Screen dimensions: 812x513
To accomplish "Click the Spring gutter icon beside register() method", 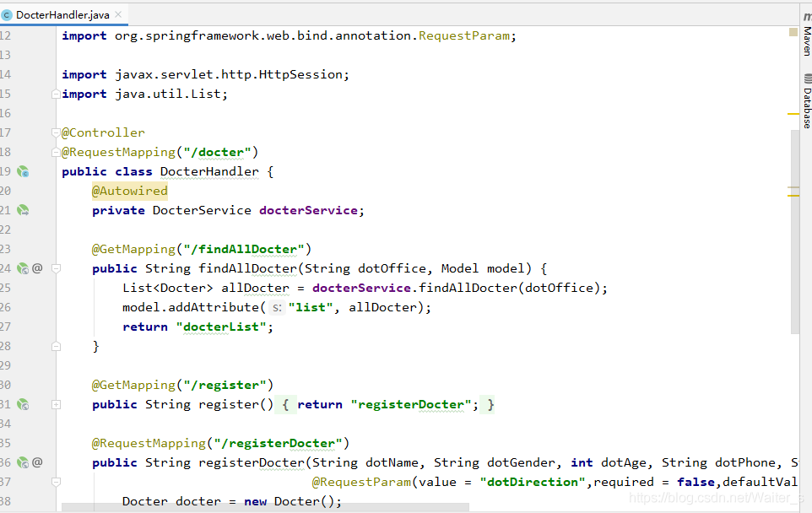I will 23,405.
